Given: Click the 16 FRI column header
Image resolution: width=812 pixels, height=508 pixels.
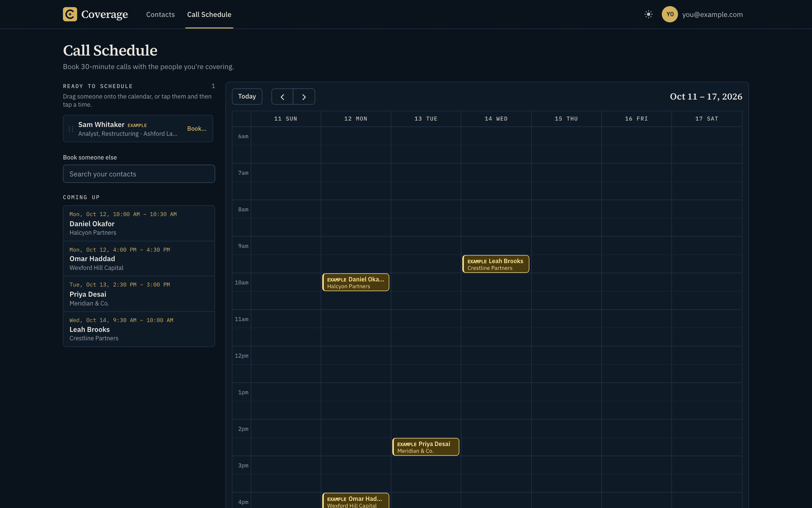Looking at the screenshot, I should tap(636, 119).
